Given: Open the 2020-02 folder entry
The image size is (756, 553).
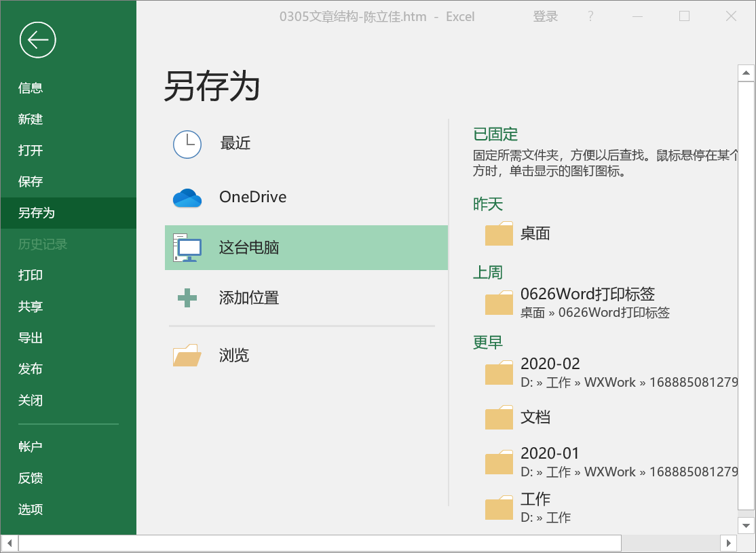Looking at the screenshot, I should pos(550,364).
